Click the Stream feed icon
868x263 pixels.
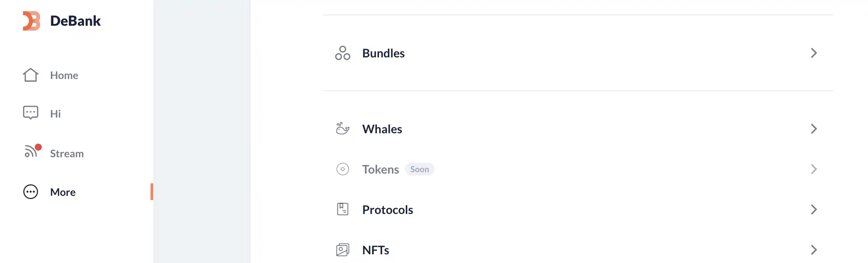pos(31,152)
